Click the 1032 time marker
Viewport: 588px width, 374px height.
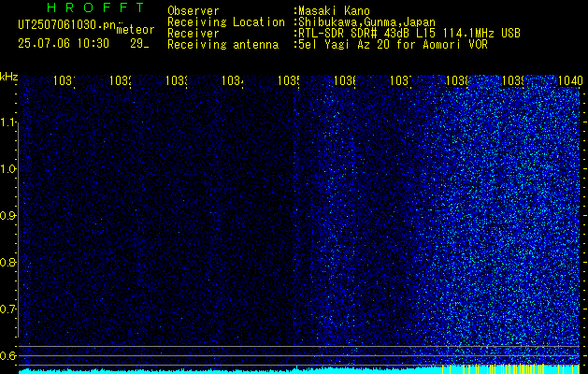coord(121,80)
